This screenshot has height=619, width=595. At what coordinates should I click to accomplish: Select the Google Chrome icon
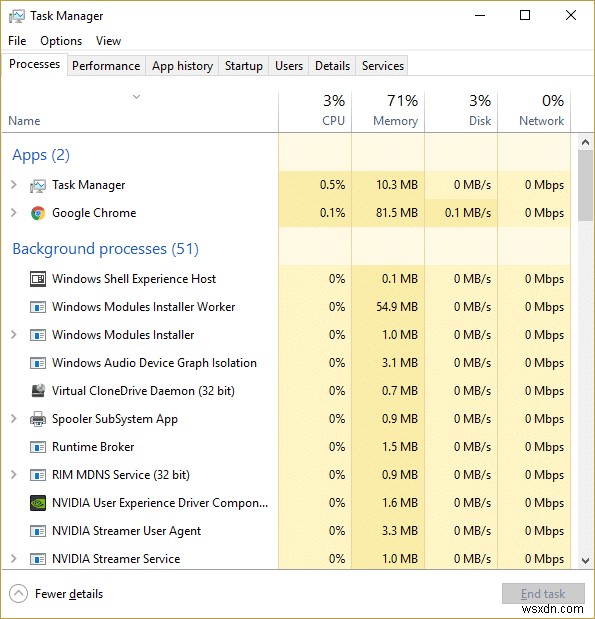pos(38,213)
